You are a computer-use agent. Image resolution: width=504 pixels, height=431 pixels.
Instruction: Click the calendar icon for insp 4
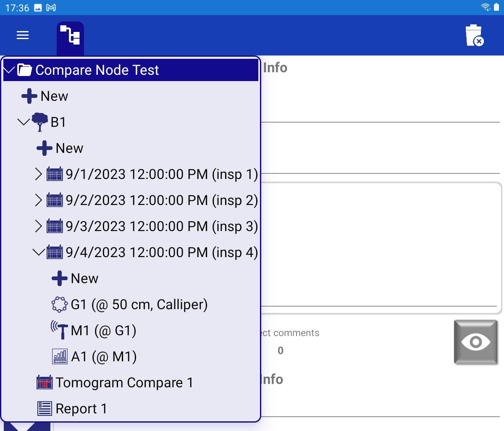[x=55, y=252]
